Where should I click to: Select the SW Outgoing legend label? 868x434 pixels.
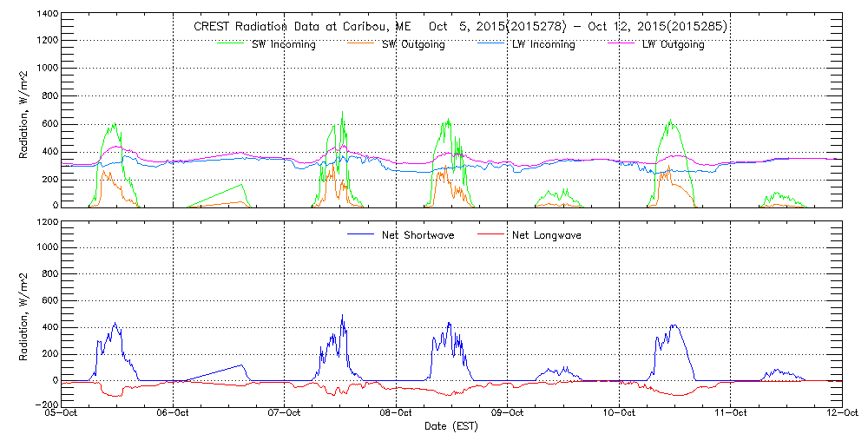click(x=413, y=44)
